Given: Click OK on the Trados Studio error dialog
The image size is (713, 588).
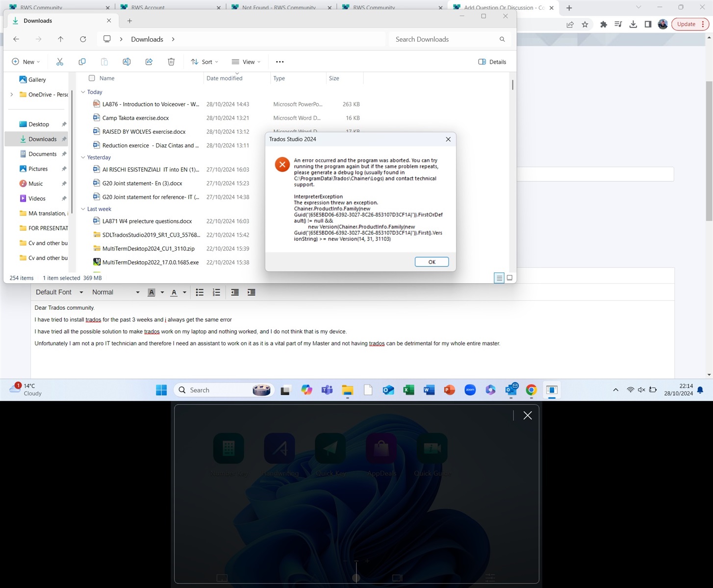Looking at the screenshot, I should point(432,262).
